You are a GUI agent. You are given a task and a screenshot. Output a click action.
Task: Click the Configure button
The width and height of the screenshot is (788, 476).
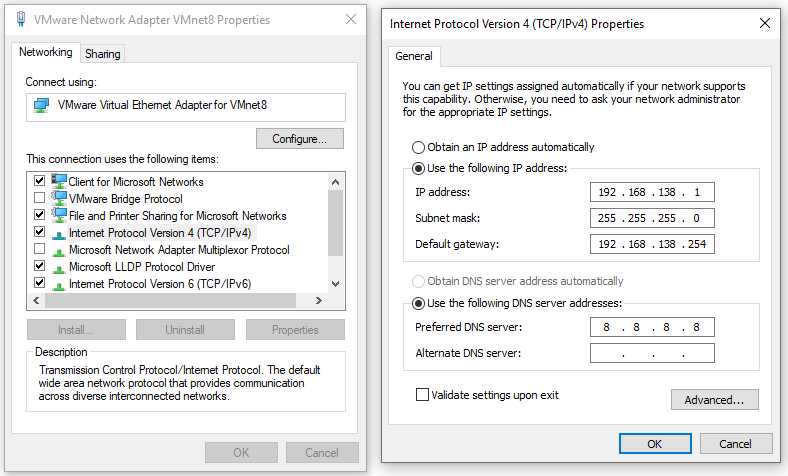click(x=300, y=139)
